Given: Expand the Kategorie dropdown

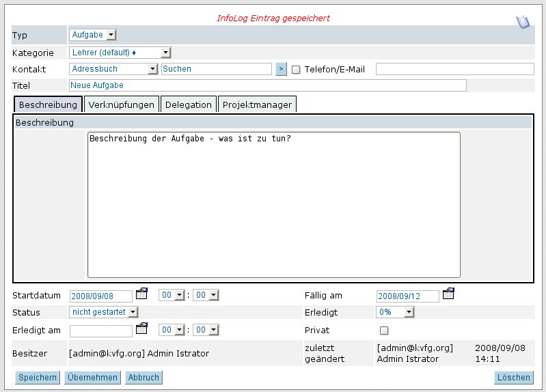Looking at the screenshot, I should click(x=120, y=53).
